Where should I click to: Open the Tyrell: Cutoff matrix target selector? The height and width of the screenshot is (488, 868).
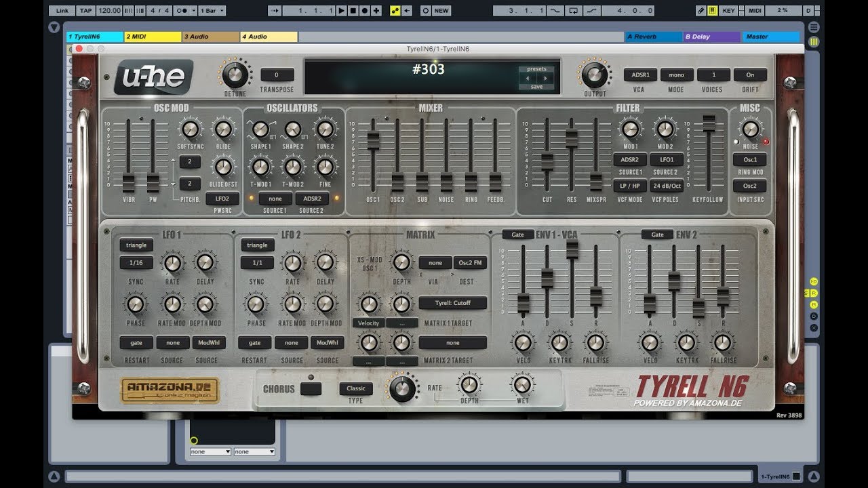coord(453,303)
